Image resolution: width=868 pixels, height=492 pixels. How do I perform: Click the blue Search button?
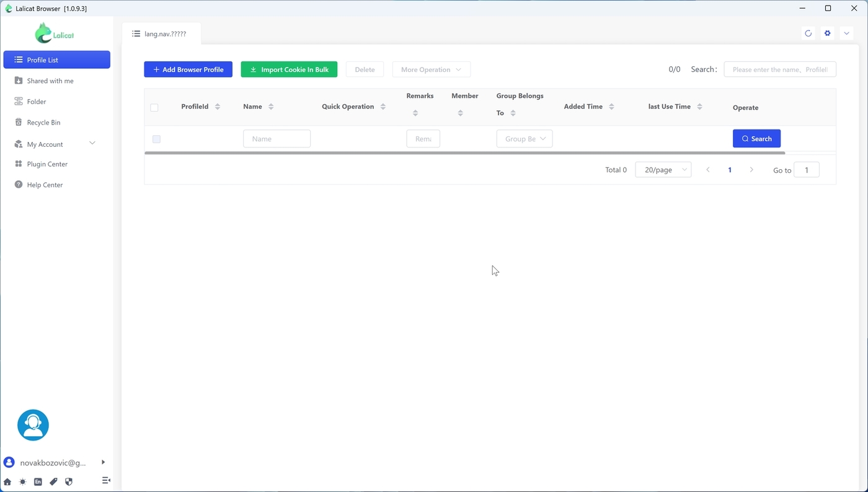click(756, 139)
